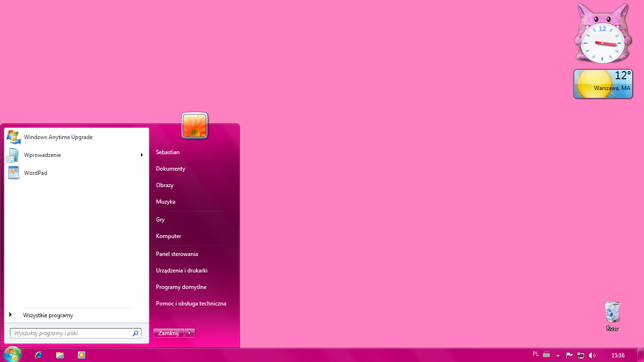644x362 pixels.
Task: Open Windows Explorer folder icon on taskbar
Action: 60,355
